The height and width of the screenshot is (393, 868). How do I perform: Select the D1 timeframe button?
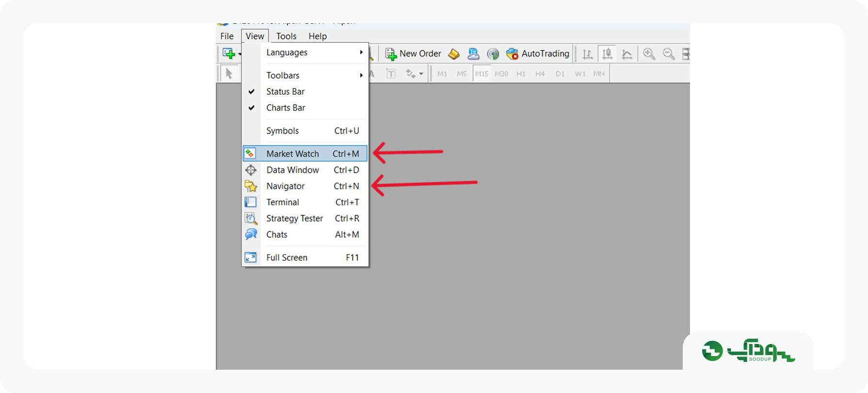pyautogui.click(x=560, y=74)
